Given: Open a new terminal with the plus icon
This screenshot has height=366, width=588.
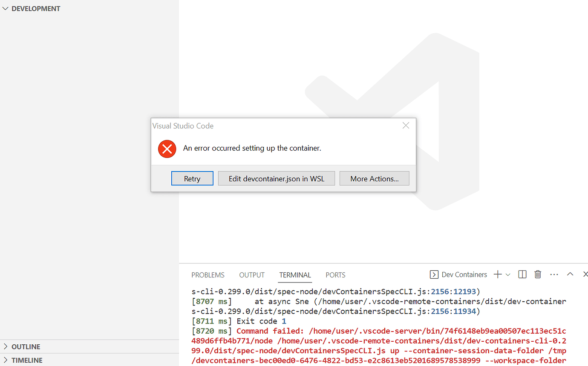Looking at the screenshot, I should (x=498, y=274).
